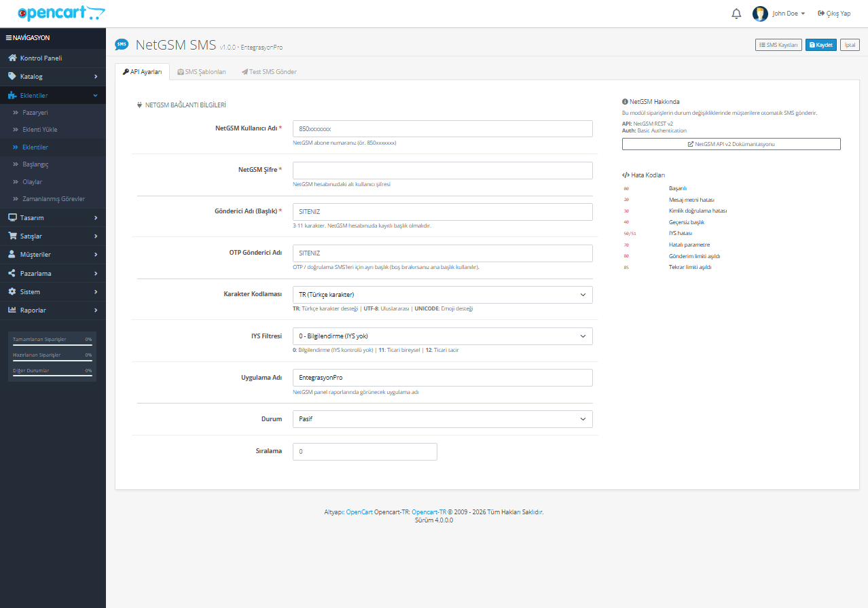Switch to the SMS Şablonları tab

pos(202,72)
